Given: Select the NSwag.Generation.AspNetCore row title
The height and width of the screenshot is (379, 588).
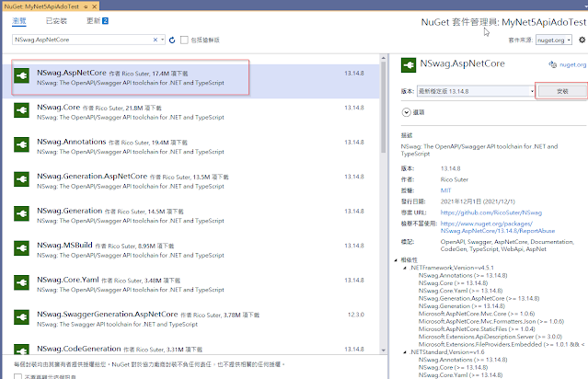Looking at the screenshot, I should 92,177.
